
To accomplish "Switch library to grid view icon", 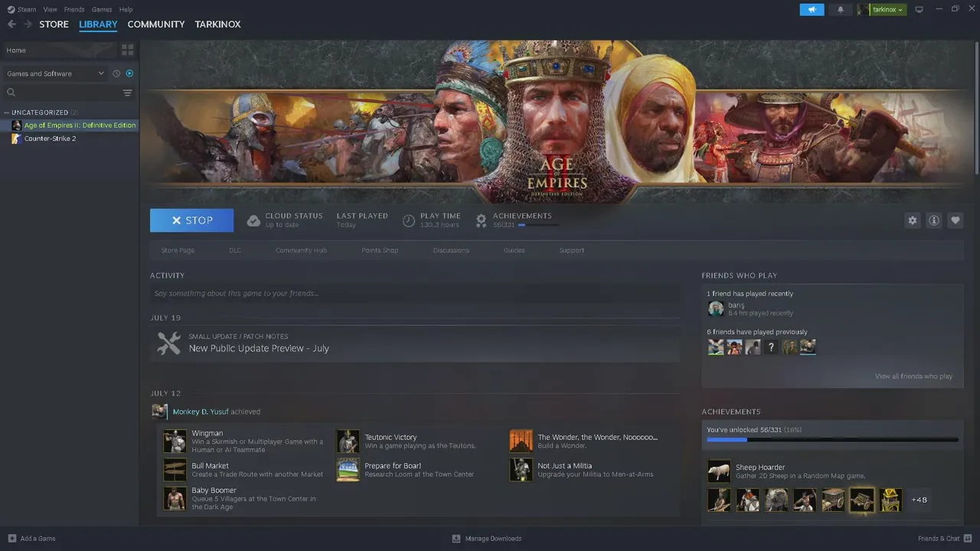I will 127,50.
